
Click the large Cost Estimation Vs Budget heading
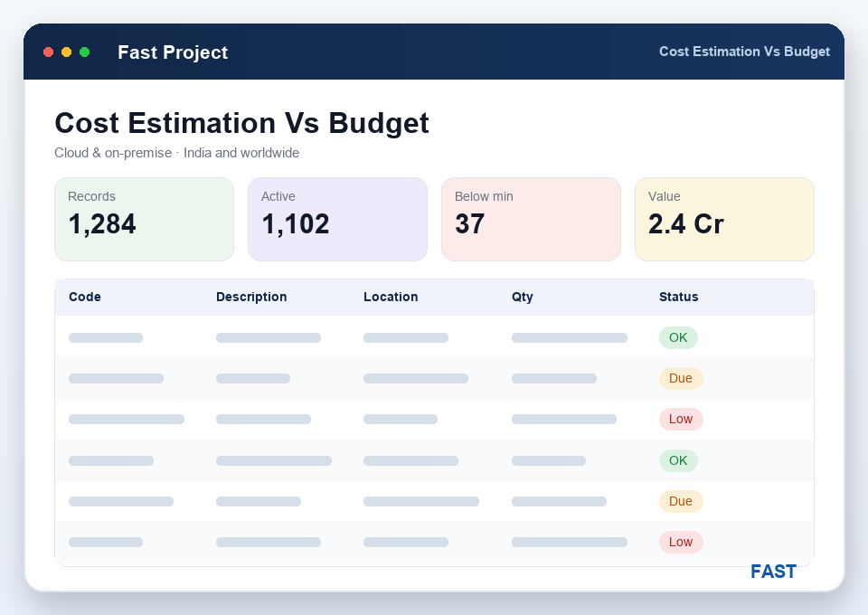[242, 123]
